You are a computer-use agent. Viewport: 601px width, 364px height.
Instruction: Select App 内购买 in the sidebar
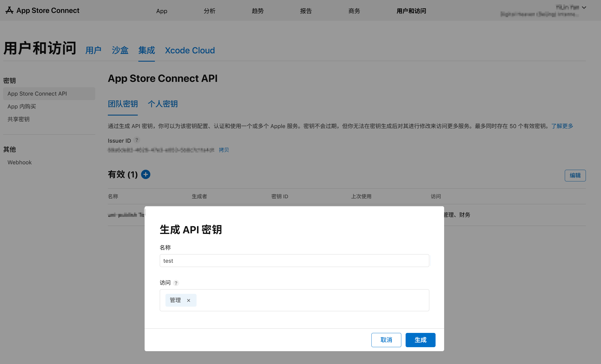click(22, 106)
